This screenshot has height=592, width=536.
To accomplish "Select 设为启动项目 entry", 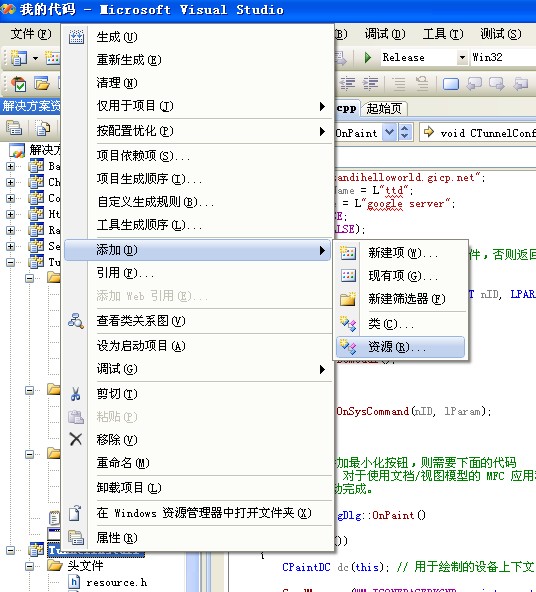I will pyautogui.click(x=198, y=346).
